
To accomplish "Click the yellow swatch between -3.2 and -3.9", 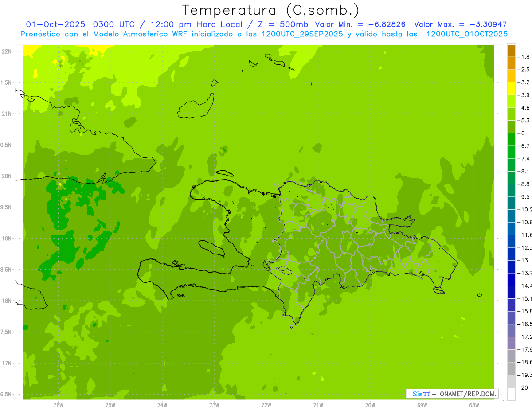I will [x=512, y=89].
